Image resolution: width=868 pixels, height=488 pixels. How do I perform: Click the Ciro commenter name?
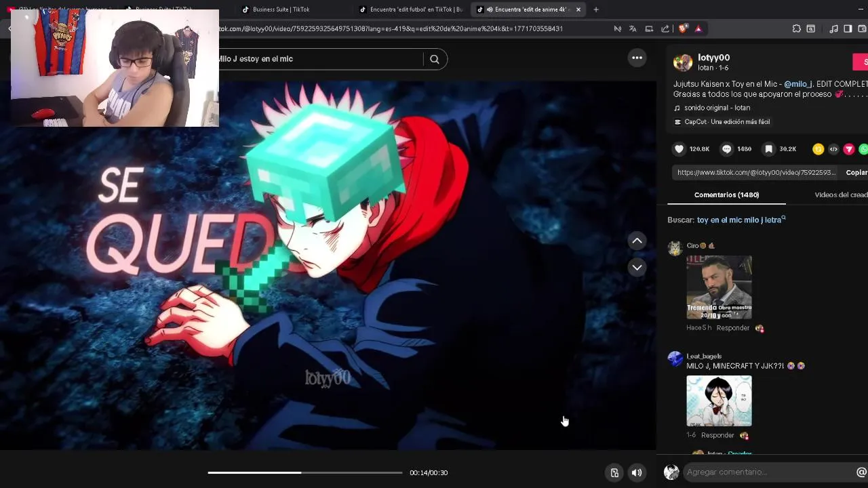tap(692, 246)
